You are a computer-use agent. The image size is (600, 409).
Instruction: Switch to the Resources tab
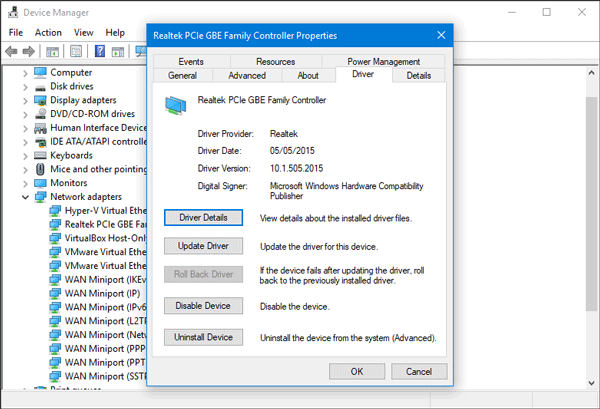(276, 62)
